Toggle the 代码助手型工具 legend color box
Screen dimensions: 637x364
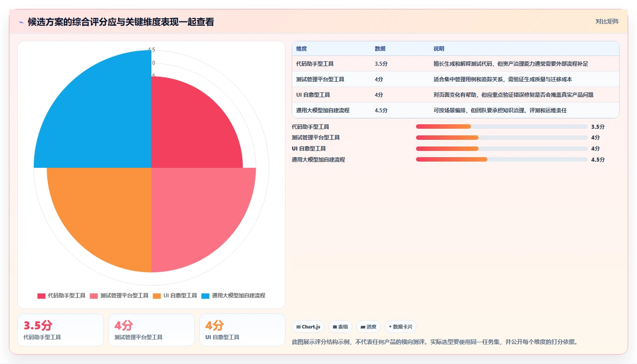41,296
